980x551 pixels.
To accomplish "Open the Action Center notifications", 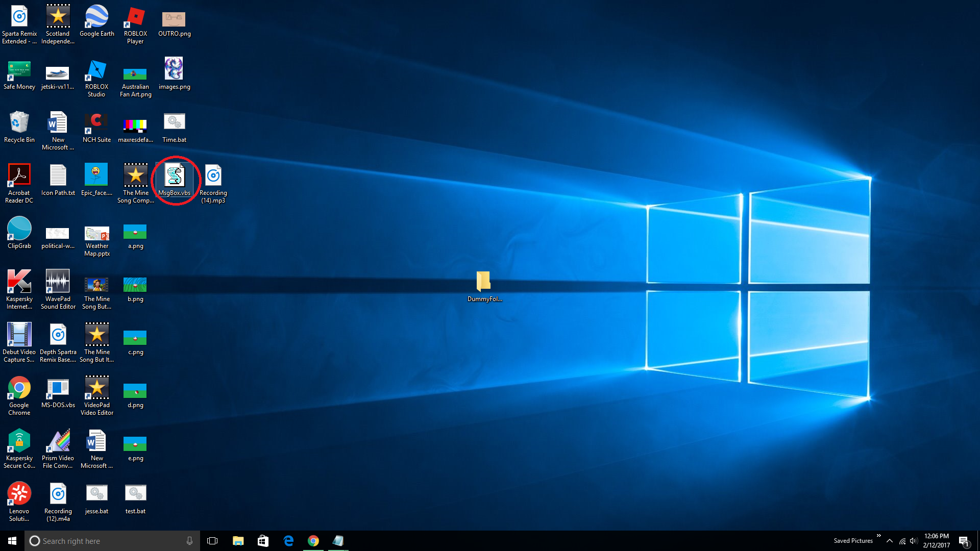I will coord(964,541).
